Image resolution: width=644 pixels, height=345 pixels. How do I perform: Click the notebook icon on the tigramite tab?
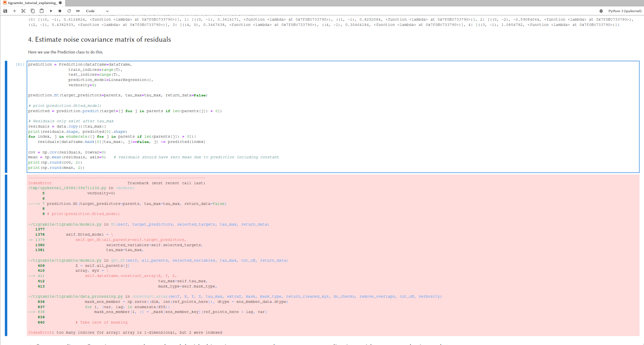(x=5, y=3)
